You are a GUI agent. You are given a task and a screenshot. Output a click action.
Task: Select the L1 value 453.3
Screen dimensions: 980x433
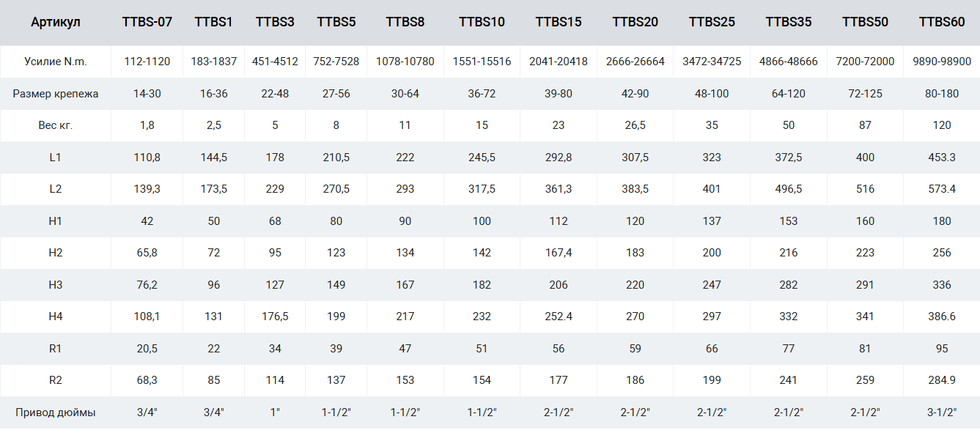[x=941, y=158]
